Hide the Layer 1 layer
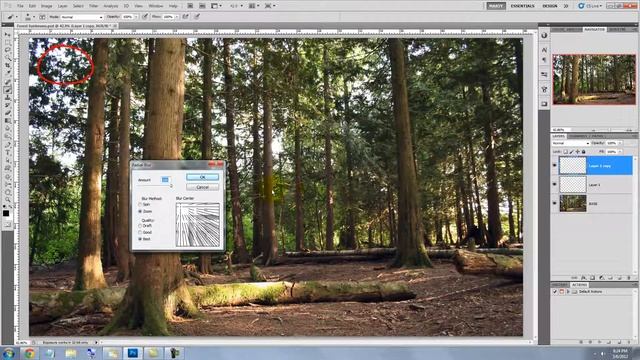 554,184
